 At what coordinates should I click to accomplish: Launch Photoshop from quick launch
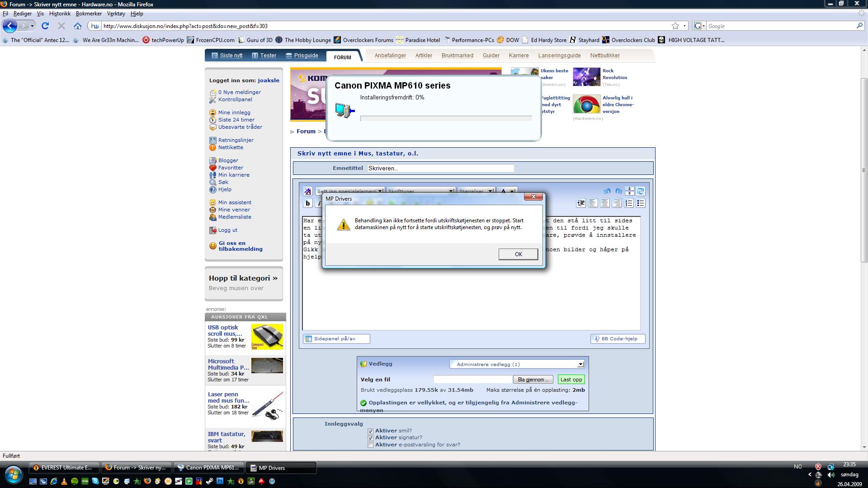pos(220,481)
